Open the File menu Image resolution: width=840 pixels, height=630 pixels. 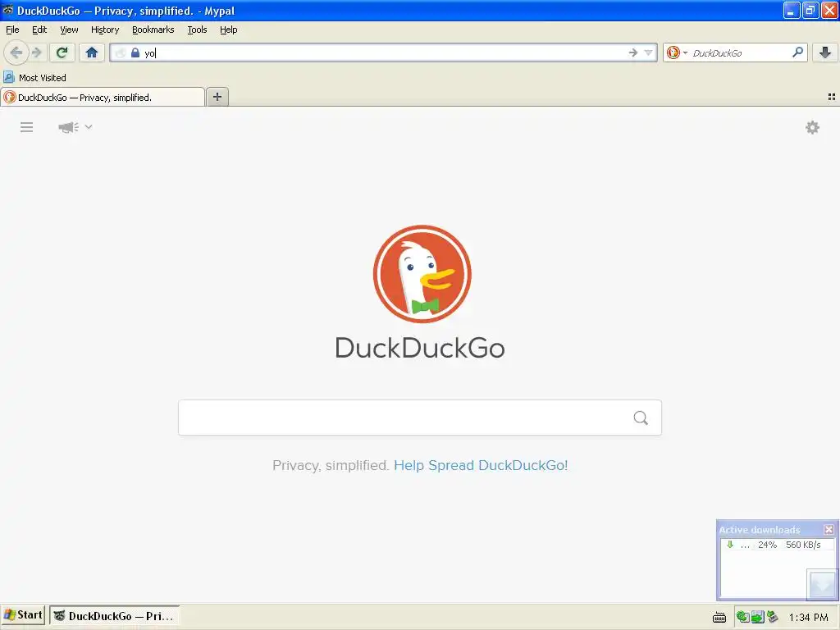(x=12, y=30)
